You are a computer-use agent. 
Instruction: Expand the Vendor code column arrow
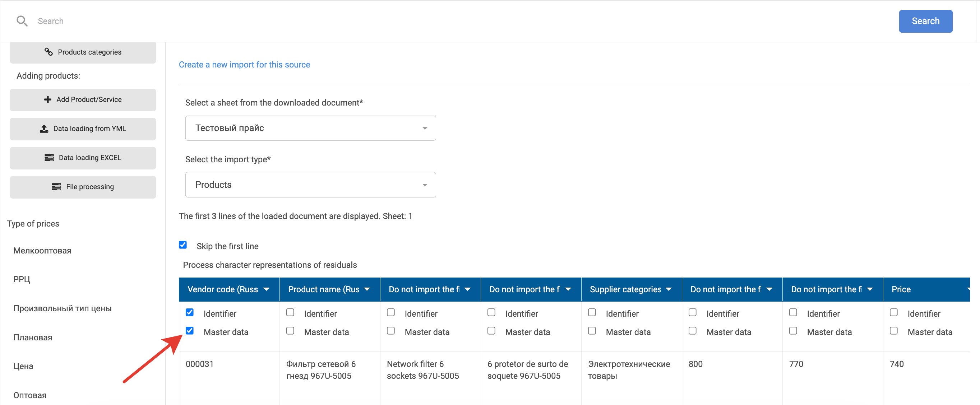pos(266,289)
